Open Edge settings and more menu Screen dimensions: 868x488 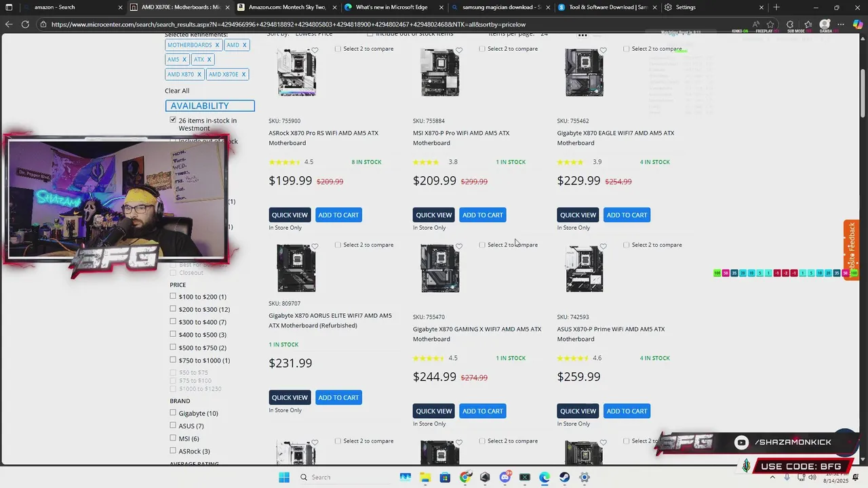[842, 24]
